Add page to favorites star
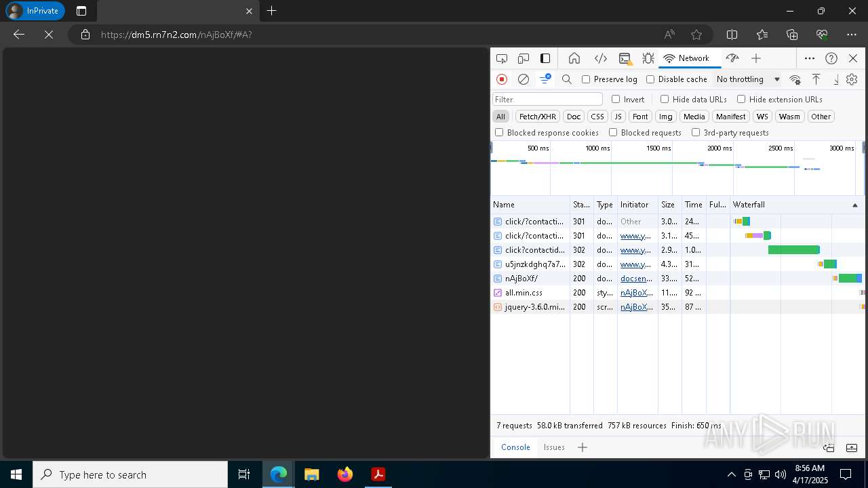 pyautogui.click(x=696, y=35)
